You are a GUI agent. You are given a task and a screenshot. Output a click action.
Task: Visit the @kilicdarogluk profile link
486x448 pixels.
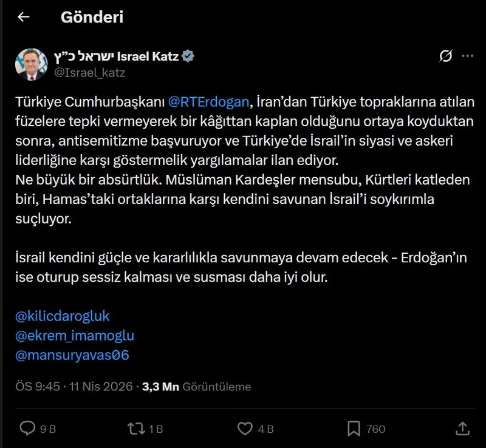tap(62, 316)
